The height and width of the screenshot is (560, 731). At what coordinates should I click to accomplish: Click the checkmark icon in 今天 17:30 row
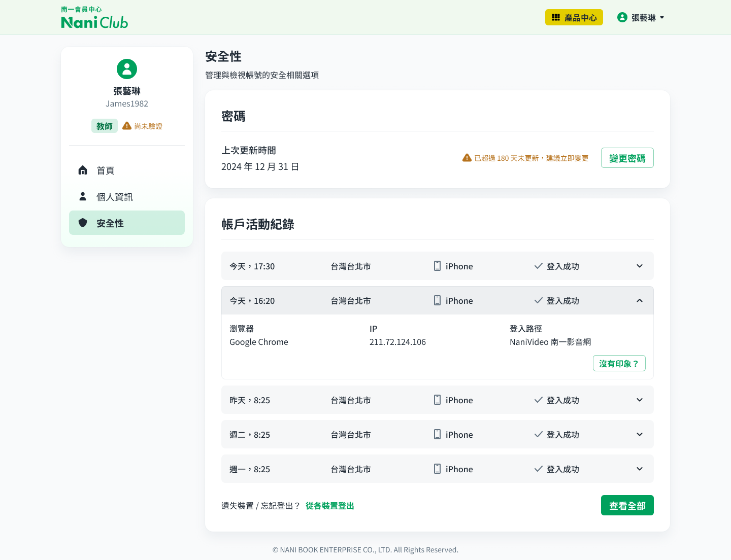tap(539, 266)
